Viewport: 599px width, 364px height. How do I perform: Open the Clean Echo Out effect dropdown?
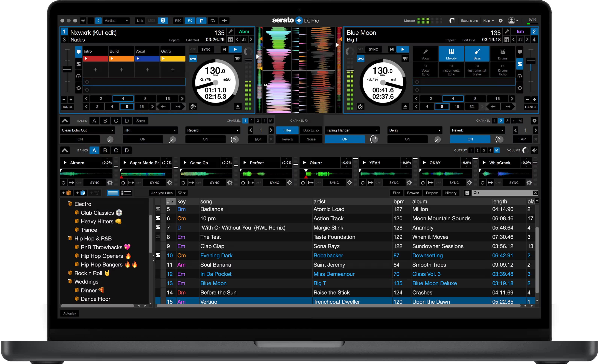click(87, 130)
